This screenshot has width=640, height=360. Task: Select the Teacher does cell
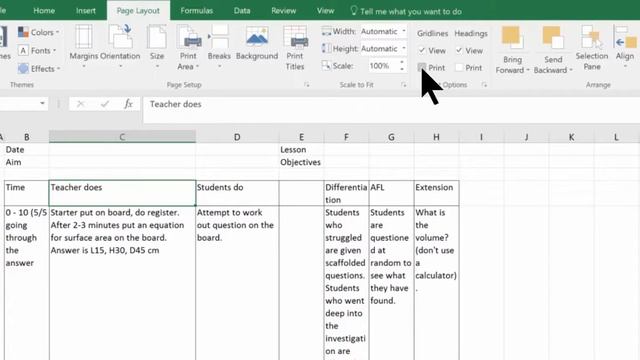[122, 193]
